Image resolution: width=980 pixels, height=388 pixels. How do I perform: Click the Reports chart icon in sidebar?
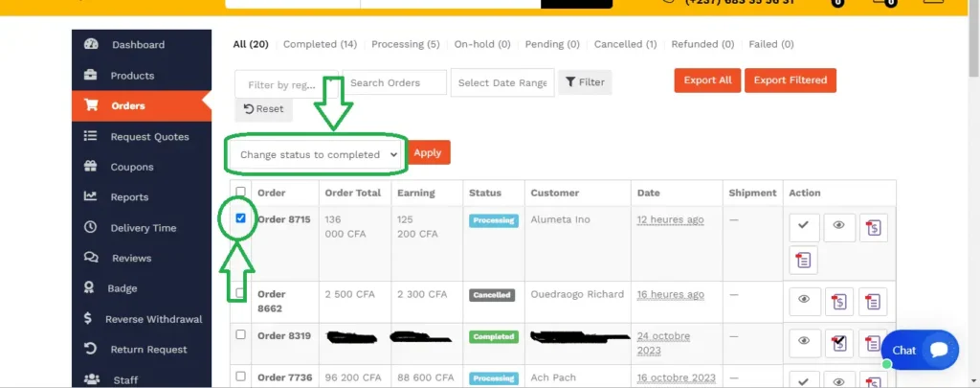[91, 196]
